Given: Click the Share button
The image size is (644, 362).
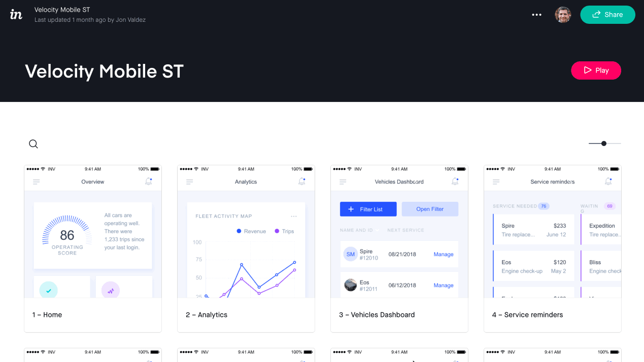Looking at the screenshot, I should (607, 15).
